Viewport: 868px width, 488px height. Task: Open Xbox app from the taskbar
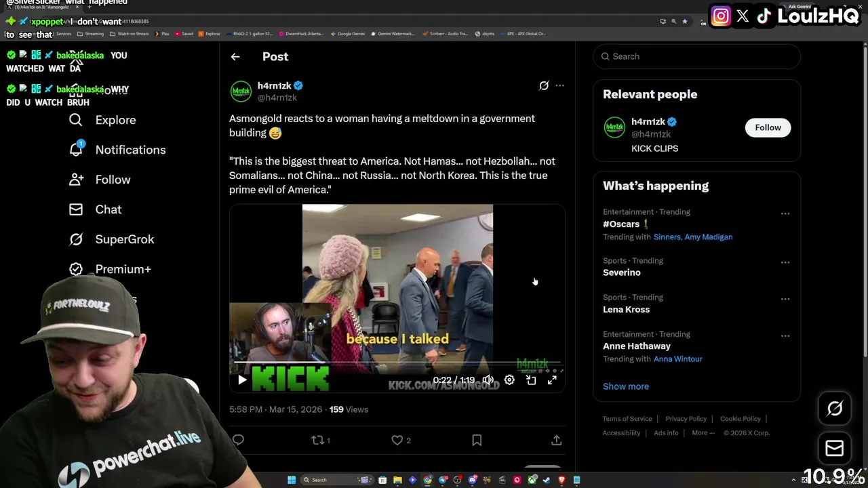click(x=532, y=480)
